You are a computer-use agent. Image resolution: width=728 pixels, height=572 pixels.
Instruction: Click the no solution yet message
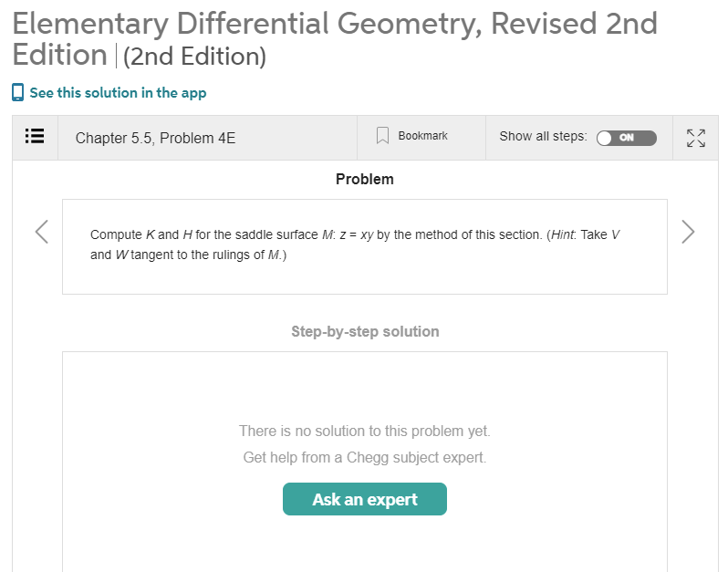tap(365, 431)
